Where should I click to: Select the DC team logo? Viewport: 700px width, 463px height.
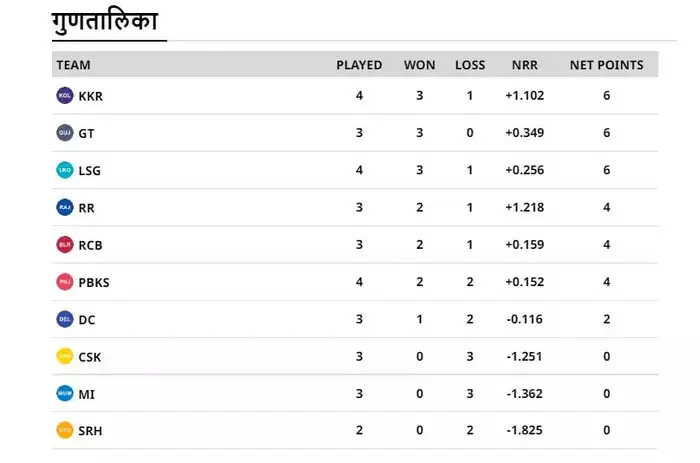click(x=65, y=320)
